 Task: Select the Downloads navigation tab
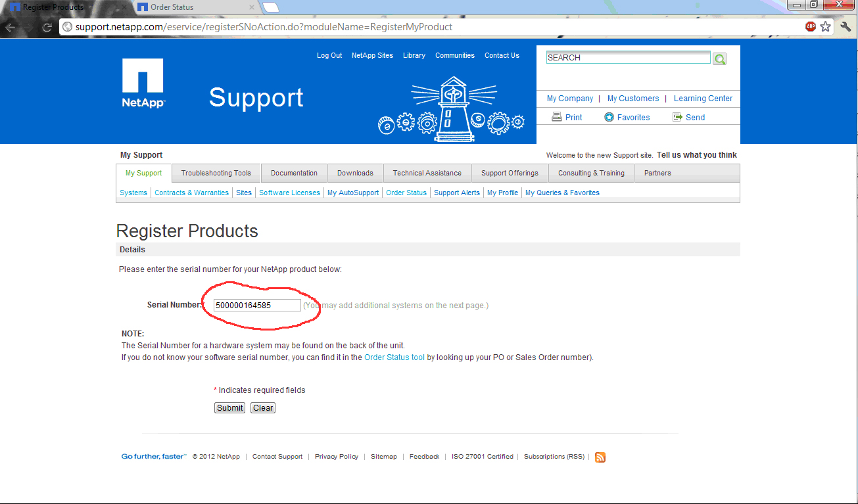tap(355, 173)
